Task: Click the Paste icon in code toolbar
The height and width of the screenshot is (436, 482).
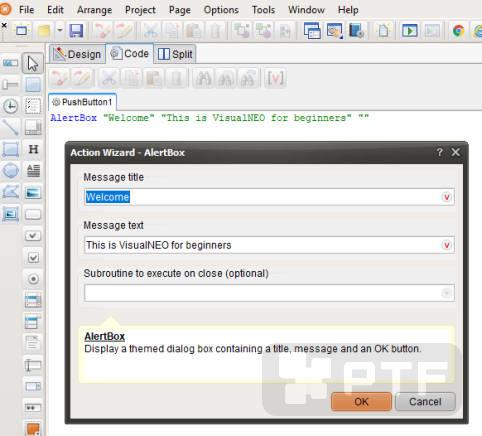Action: (x=154, y=78)
